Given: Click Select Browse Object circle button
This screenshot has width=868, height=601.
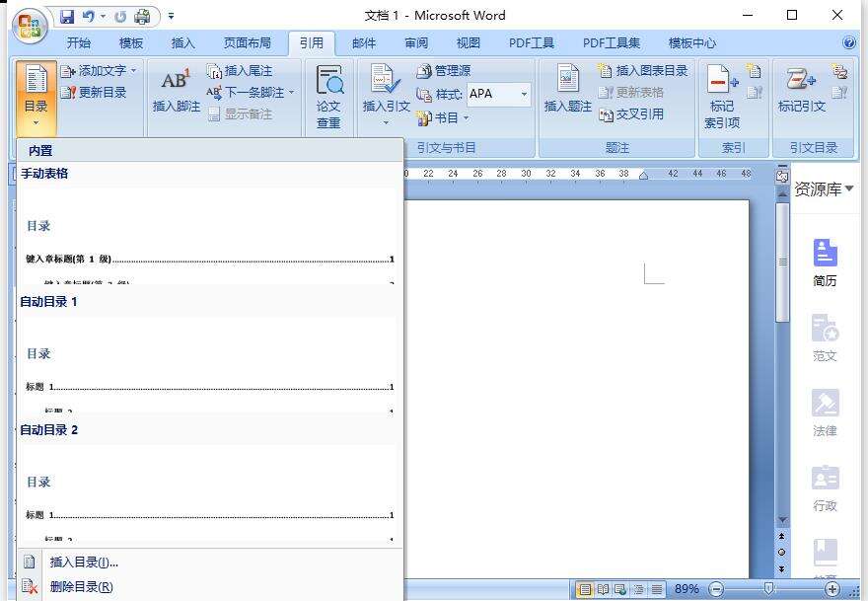Looking at the screenshot, I should 781,553.
